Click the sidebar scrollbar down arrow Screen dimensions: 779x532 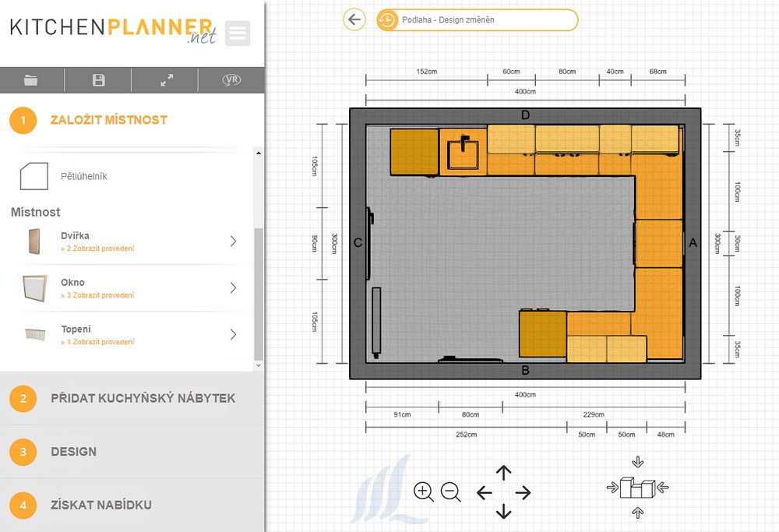[x=259, y=365]
